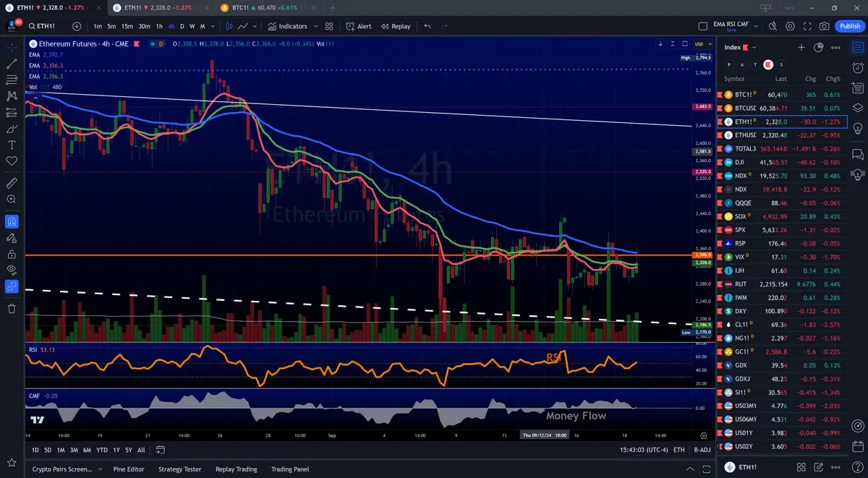Select BTC1! row in watchlist
The height and width of the screenshot is (478, 868).
tap(781, 95)
